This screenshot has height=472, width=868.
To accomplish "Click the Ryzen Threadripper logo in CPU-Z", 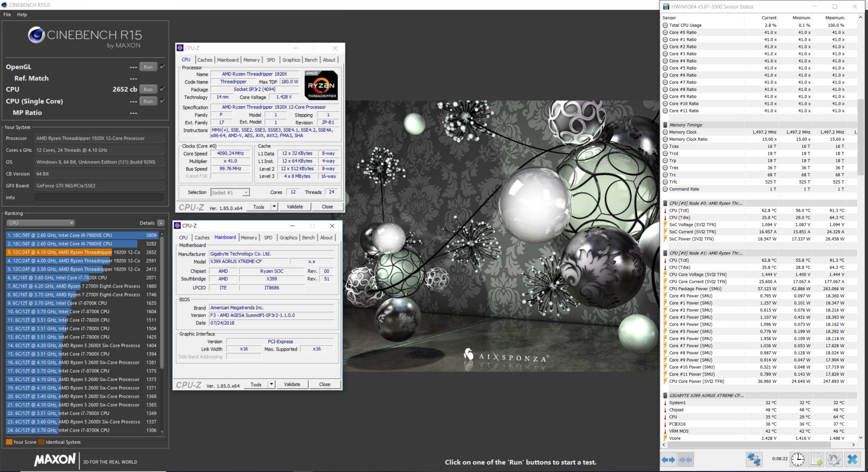I will coord(321,85).
